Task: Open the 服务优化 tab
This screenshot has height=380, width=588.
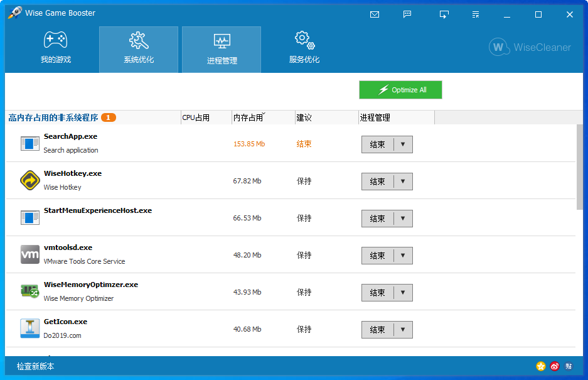Action: [304, 49]
